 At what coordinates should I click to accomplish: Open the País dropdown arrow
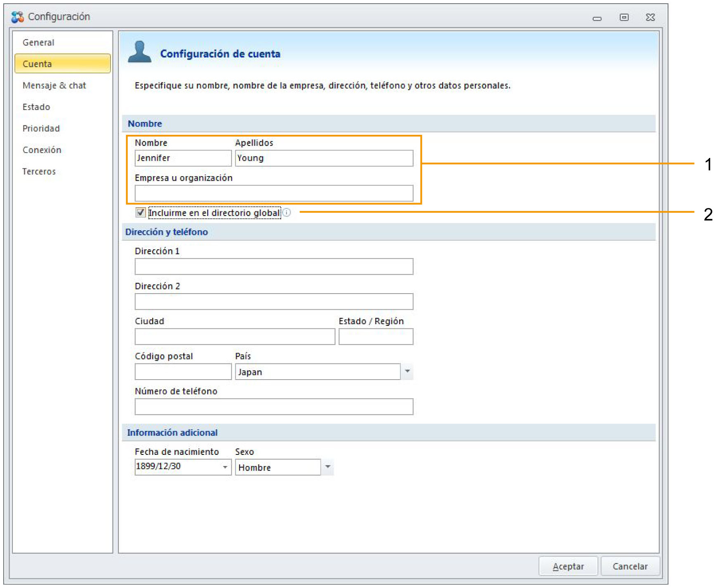(x=407, y=371)
